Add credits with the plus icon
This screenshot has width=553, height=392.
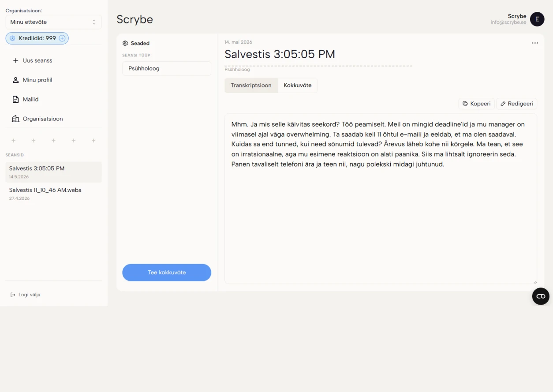pyautogui.click(x=62, y=38)
